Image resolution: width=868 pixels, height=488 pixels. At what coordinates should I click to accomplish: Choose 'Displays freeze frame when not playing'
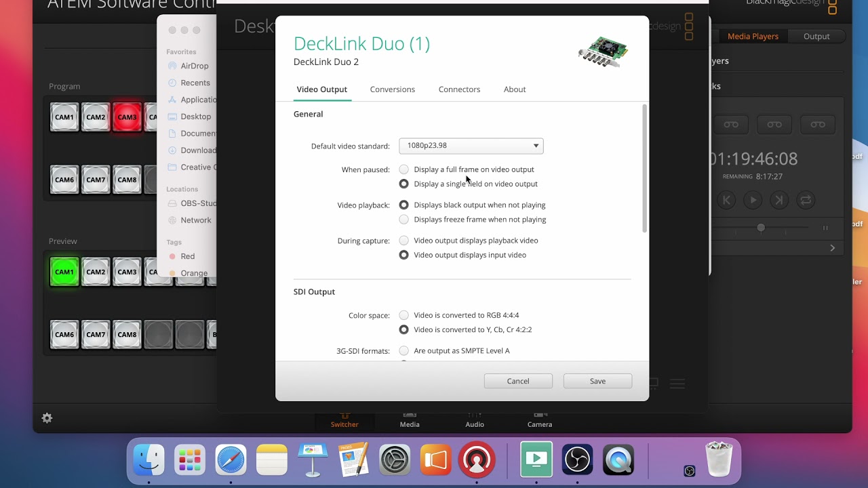click(404, 220)
